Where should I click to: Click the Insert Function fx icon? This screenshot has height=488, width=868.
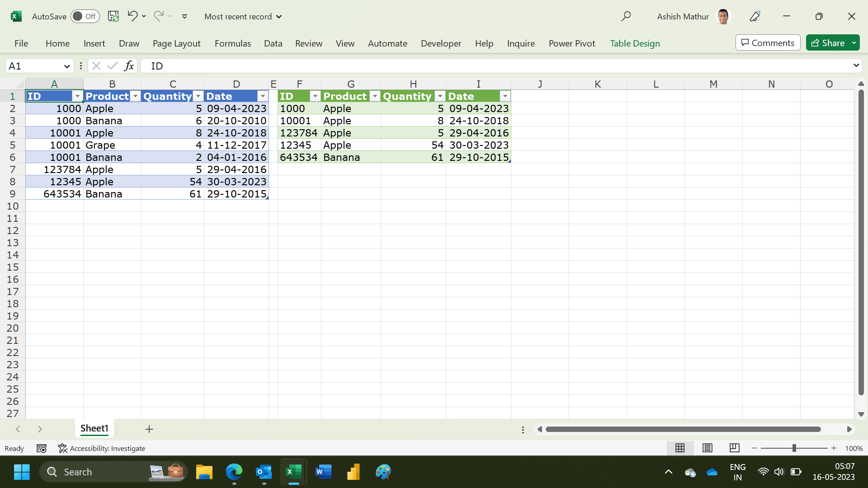click(129, 66)
